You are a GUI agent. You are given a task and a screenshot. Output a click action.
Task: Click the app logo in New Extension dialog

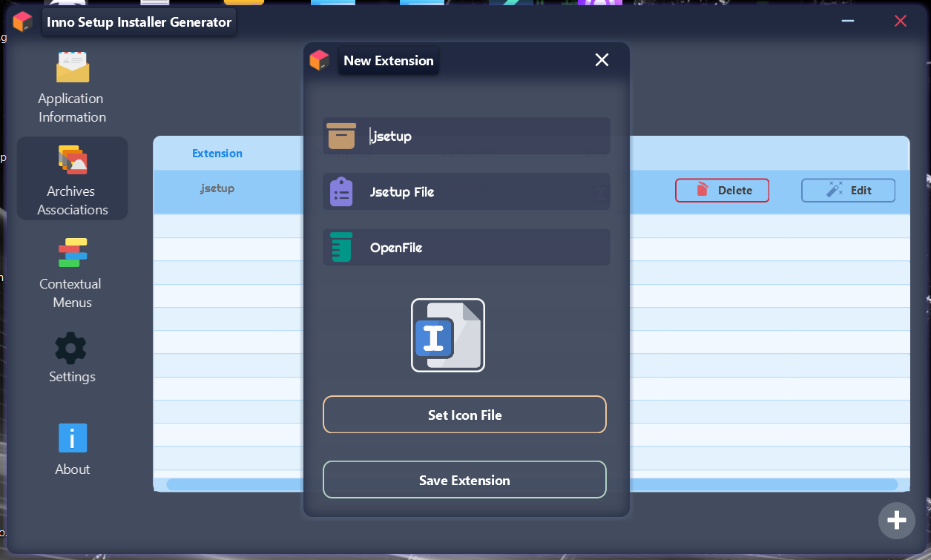click(319, 60)
